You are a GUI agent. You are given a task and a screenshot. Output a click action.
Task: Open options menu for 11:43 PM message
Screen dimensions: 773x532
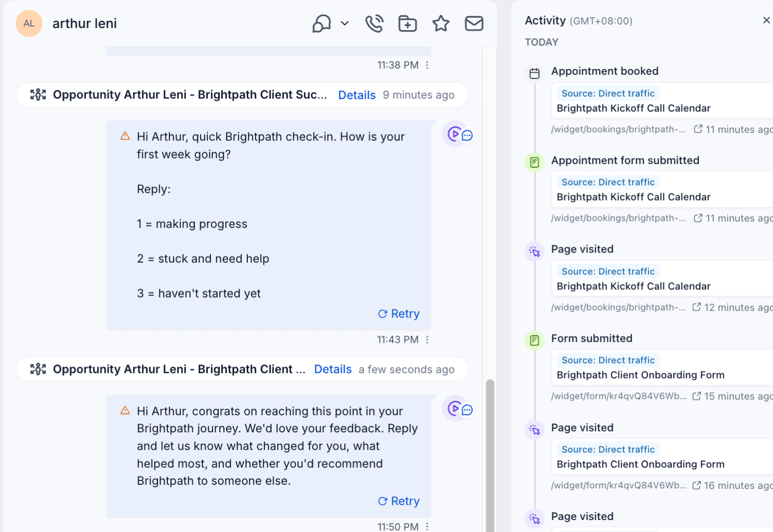point(427,340)
